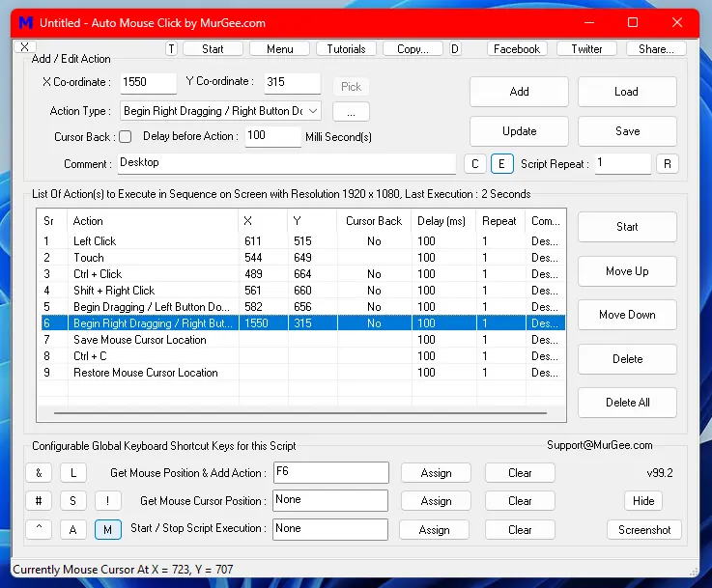712x588 pixels.
Task: Clear Get Mouse Cursor Position shortcut
Action: [x=520, y=501]
